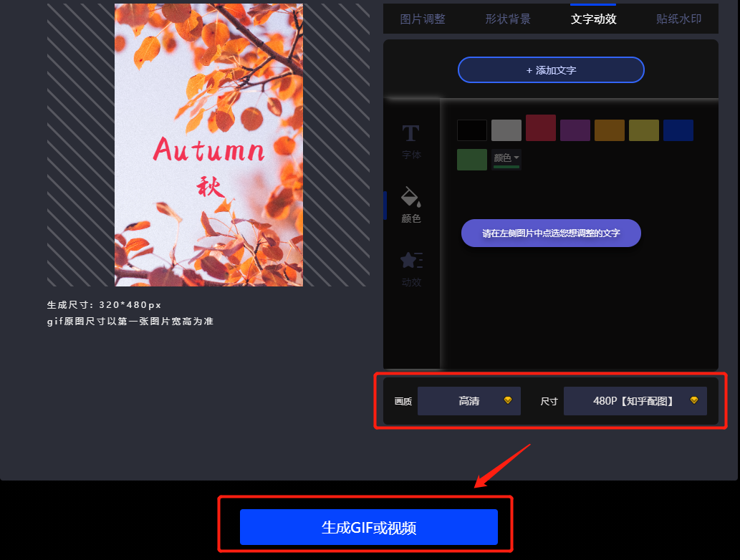Click the VIP diamond on the 尺寸 selector
Screen dimensions: 740x560
693,401
